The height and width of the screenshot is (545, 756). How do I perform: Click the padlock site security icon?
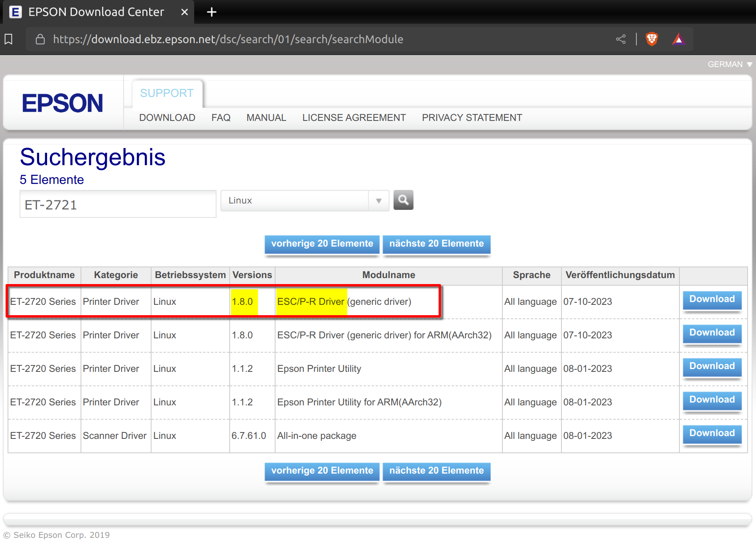point(40,39)
